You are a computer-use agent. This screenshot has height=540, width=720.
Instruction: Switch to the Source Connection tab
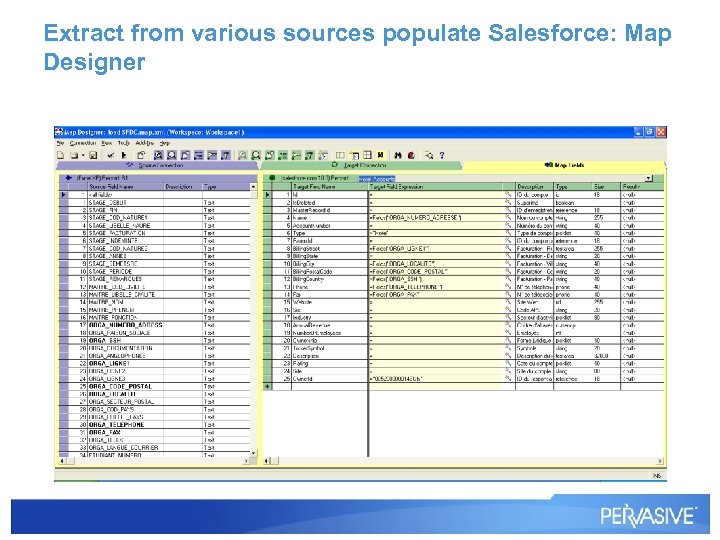tap(156, 165)
